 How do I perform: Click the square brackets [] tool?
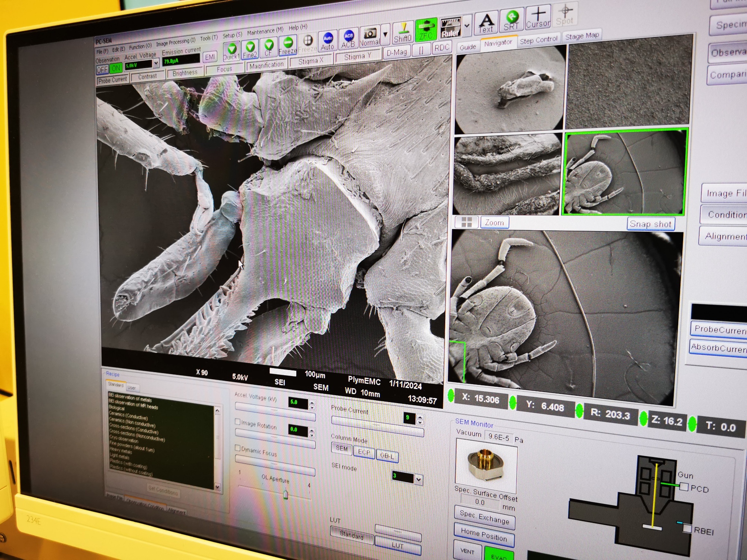point(421,50)
